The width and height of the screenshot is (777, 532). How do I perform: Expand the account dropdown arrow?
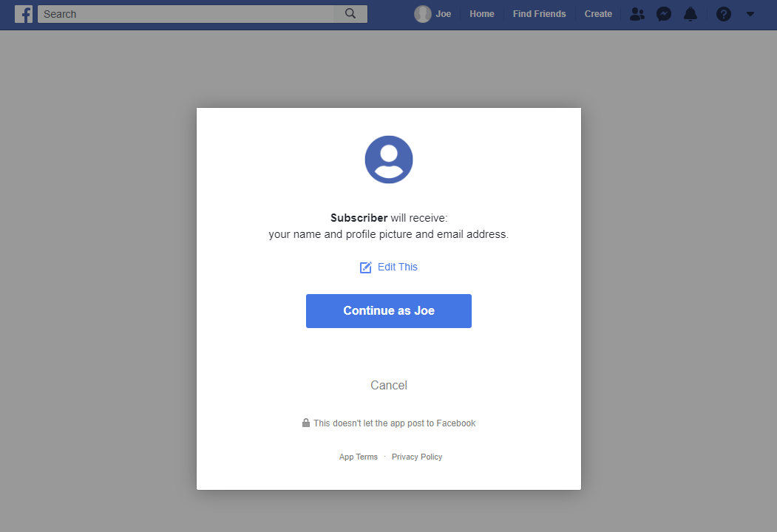coord(750,14)
